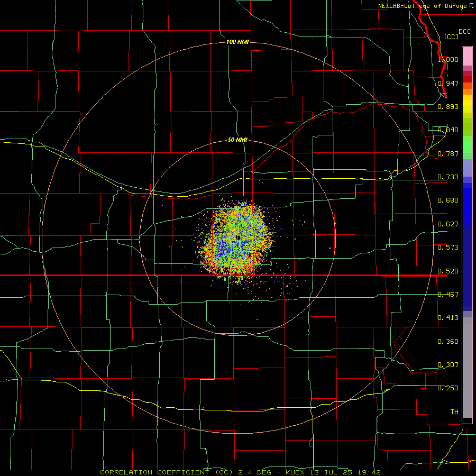The height and width of the screenshot is (476, 476).
Task: Click the 0.413 legend value
Action: click(x=448, y=318)
